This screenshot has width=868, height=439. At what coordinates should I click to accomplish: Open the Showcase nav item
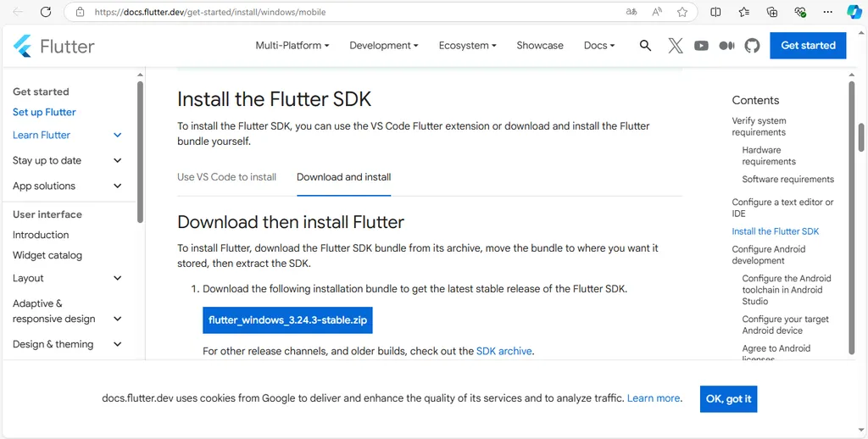[x=540, y=46]
